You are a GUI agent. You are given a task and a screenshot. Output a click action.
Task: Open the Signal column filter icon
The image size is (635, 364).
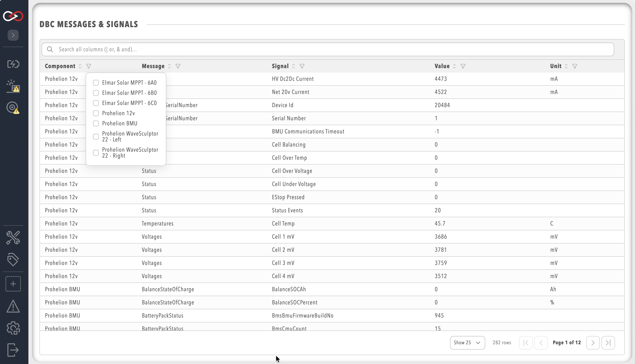[x=302, y=66]
